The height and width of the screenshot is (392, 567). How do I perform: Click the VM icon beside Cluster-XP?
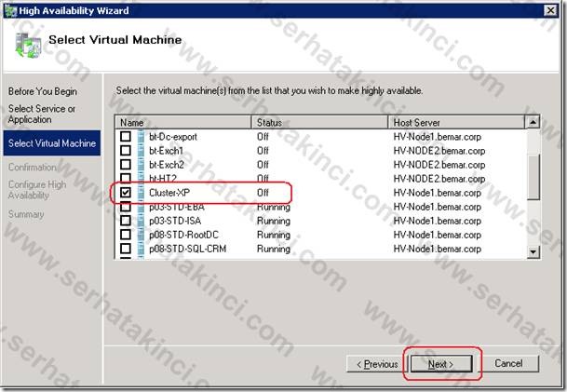tap(141, 193)
